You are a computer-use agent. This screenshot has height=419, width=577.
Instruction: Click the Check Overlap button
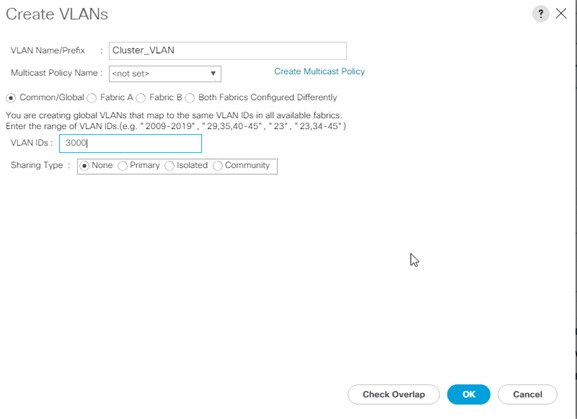[394, 394]
